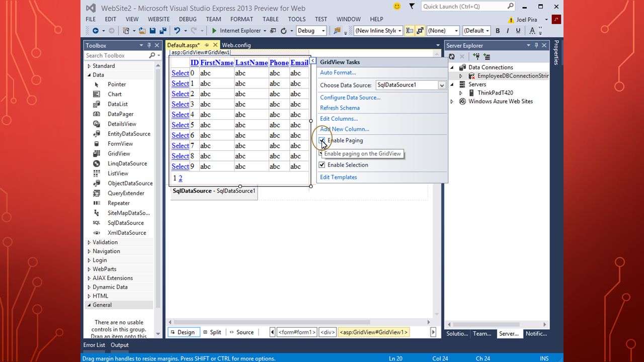Click the Edit Columns link
This screenshot has width=644, height=362.
click(339, 119)
